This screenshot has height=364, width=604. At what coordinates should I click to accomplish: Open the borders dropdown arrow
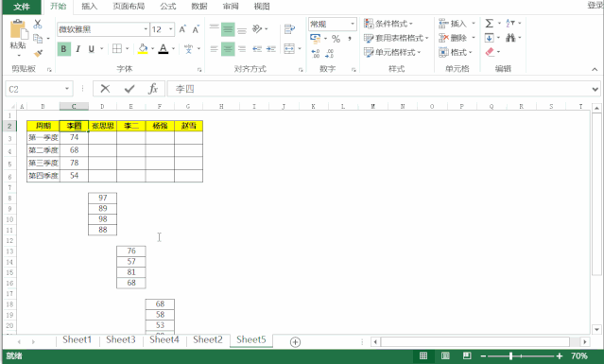pos(127,49)
